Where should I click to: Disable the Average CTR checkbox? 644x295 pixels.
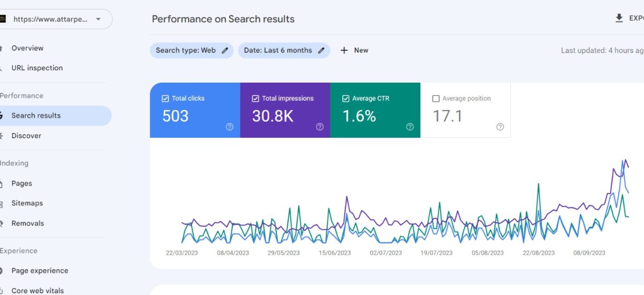pos(346,99)
